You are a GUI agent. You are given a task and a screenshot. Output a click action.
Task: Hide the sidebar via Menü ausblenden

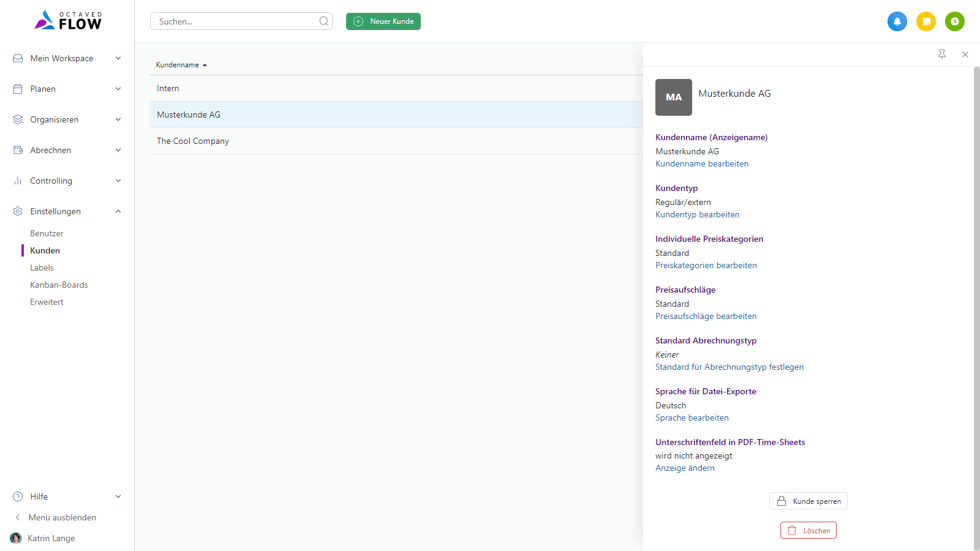[x=62, y=517]
